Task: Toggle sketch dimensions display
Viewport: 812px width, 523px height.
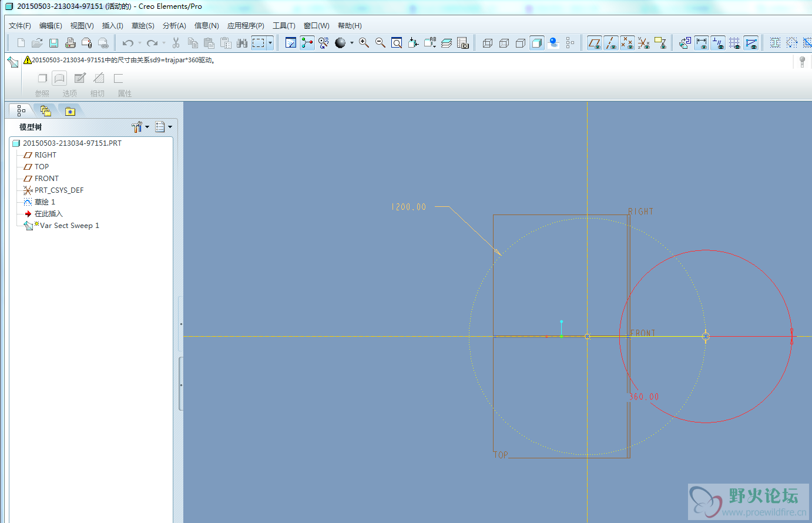Action: click(701, 43)
